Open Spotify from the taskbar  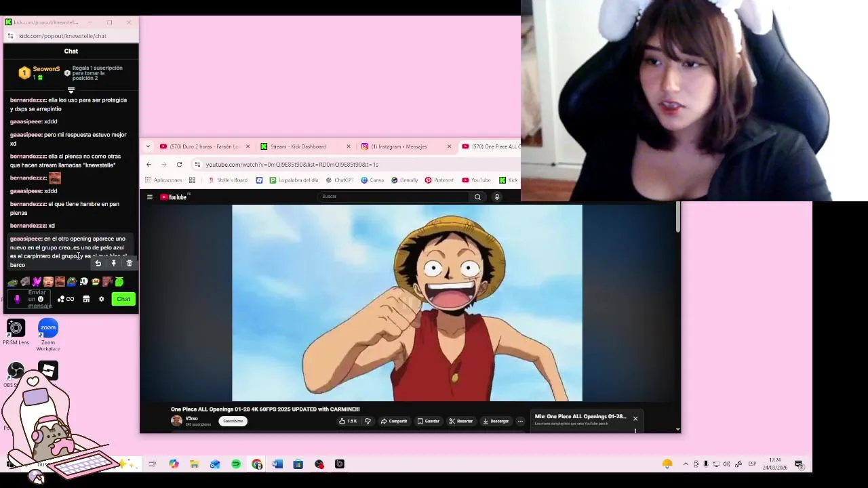(x=236, y=464)
